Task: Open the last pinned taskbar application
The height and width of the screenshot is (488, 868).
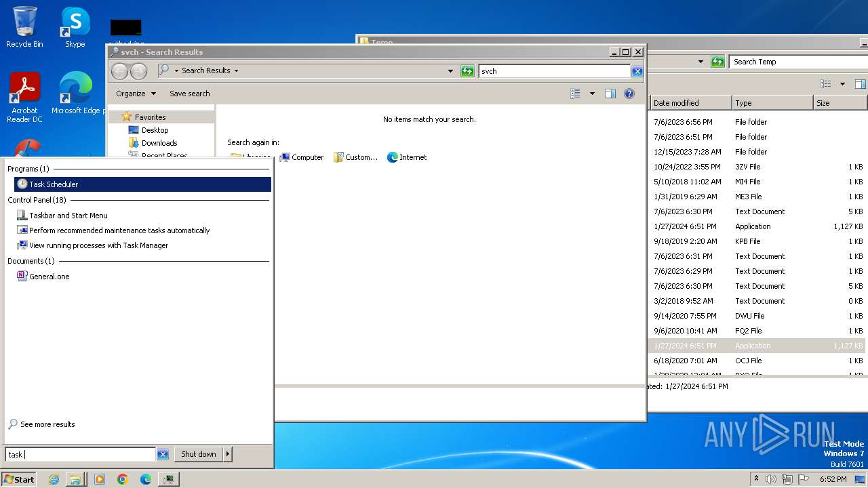Action: pos(168,479)
